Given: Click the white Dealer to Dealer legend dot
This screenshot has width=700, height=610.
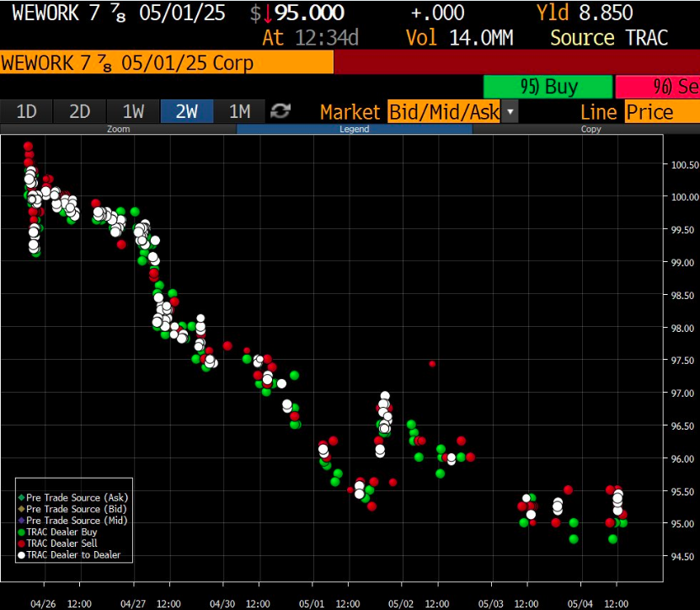Looking at the screenshot, I should pos(21,555).
